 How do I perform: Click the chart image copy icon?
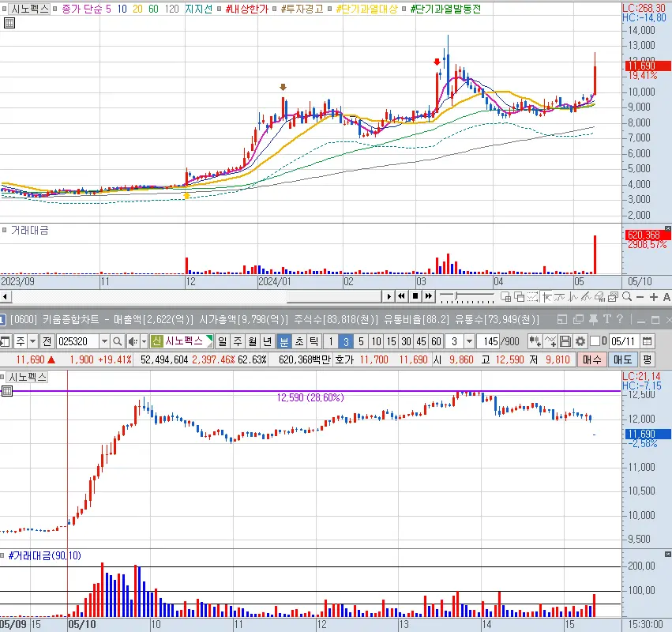(613, 297)
